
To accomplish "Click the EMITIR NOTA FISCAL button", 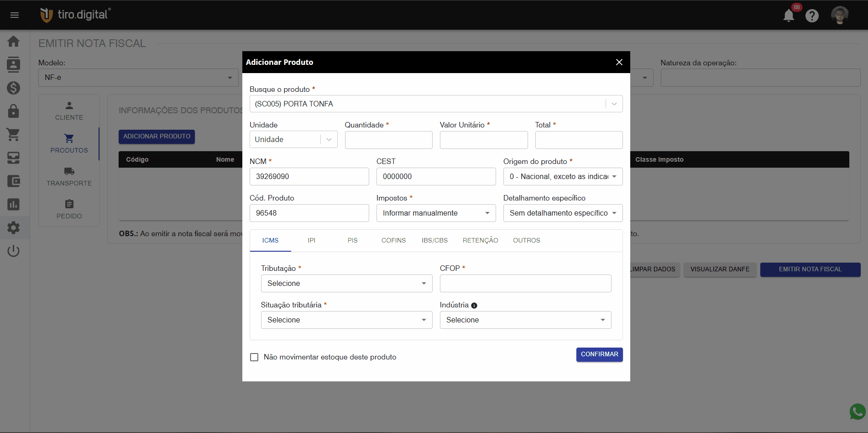I will point(810,269).
